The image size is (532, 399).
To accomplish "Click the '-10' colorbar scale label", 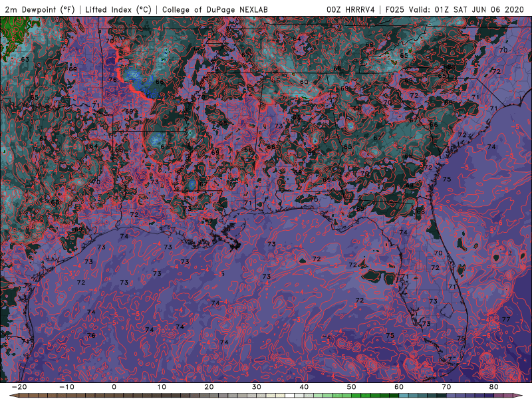I will tap(66, 387).
